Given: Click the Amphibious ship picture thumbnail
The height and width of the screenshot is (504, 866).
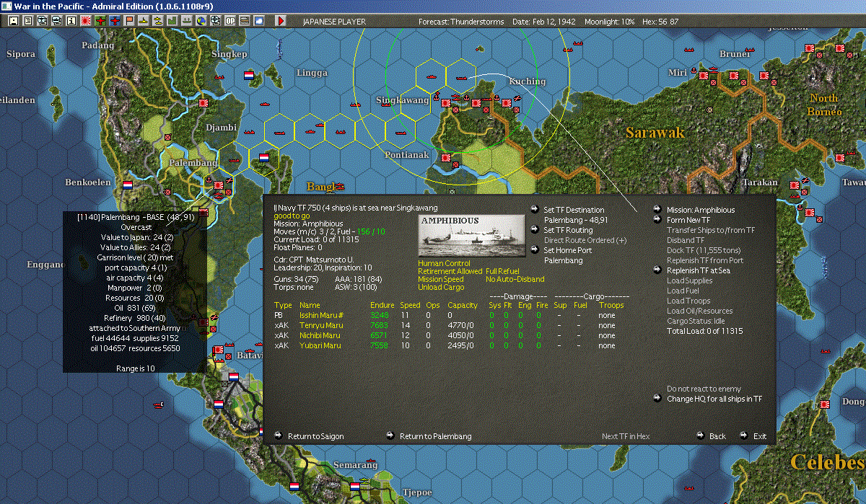Looking at the screenshot, I should point(473,236).
